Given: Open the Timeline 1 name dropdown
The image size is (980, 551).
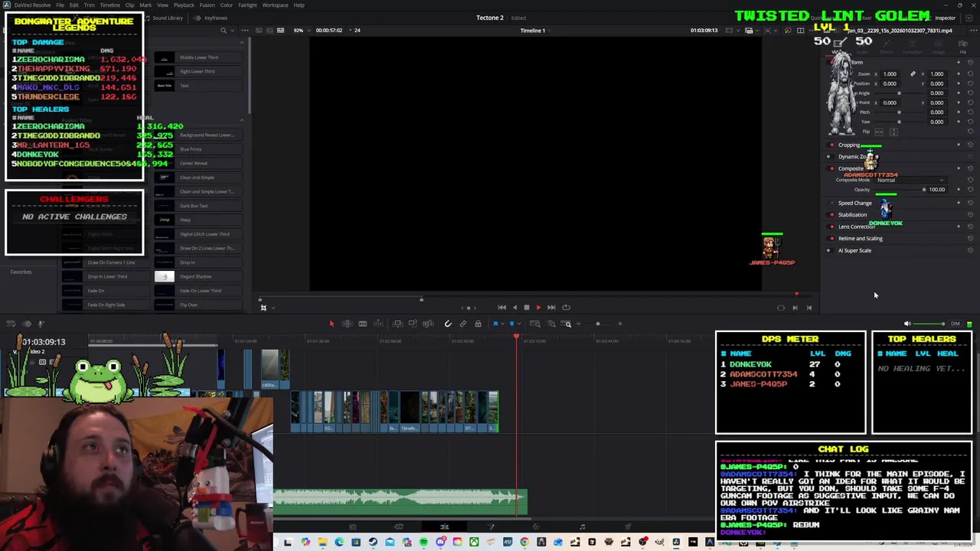Looking at the screenshot, I should tap(536, 30).
